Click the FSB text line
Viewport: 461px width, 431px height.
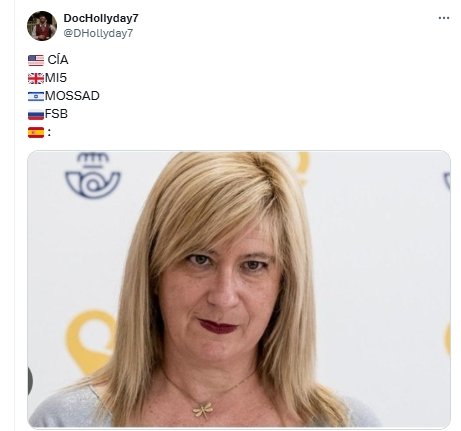coord(56,114)
